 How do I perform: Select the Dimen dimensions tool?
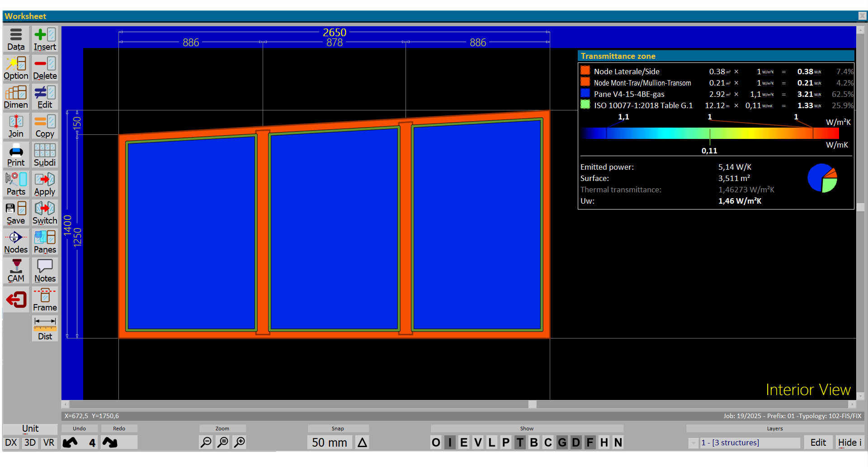(x=16, y=97)
